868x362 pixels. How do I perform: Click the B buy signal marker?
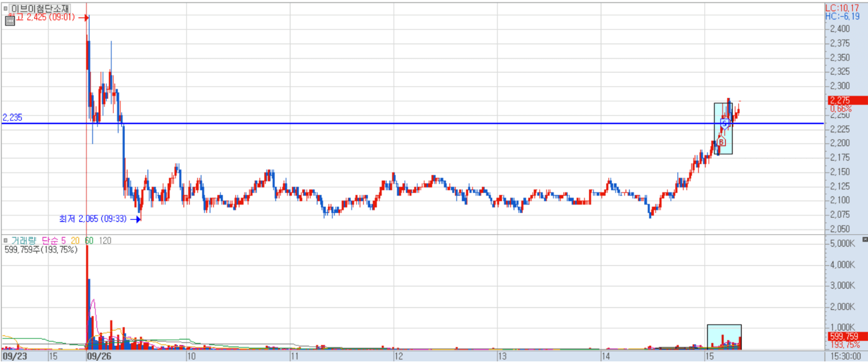[721, 142]
